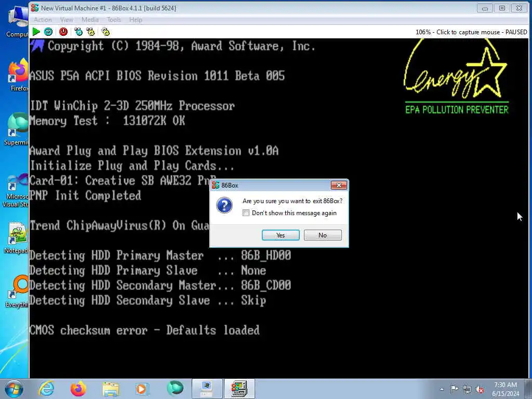Open Windows Explorer from taskbar
The width and height of the screenshot is (532, 399).
(x=111, y=389)
